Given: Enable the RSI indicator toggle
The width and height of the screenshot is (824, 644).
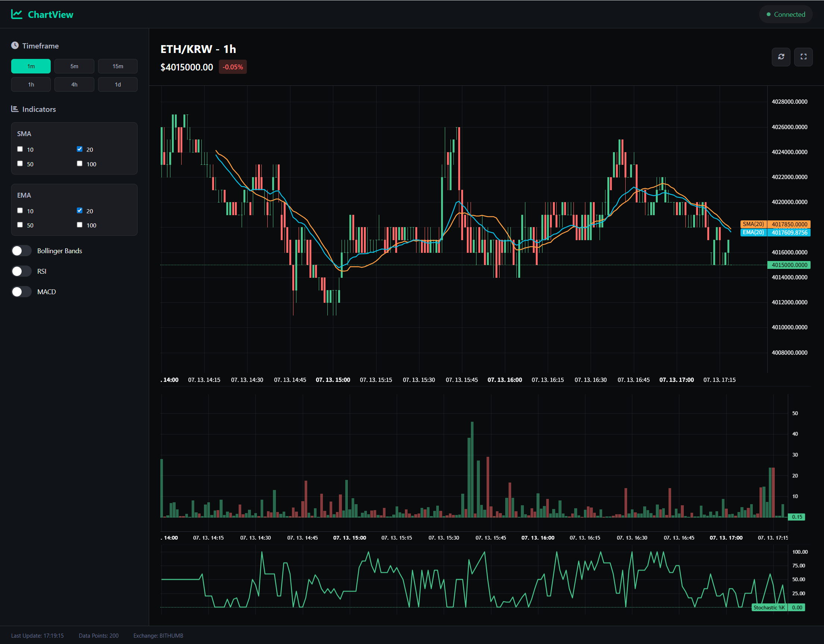Looking at the screenshot, I should (x=22, y=271).
